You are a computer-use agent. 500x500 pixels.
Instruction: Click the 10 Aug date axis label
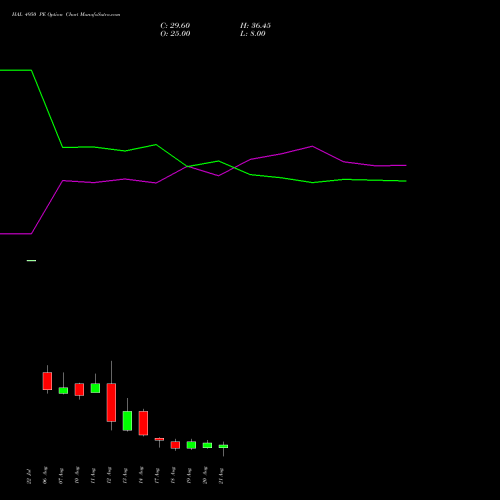point(77,476)
